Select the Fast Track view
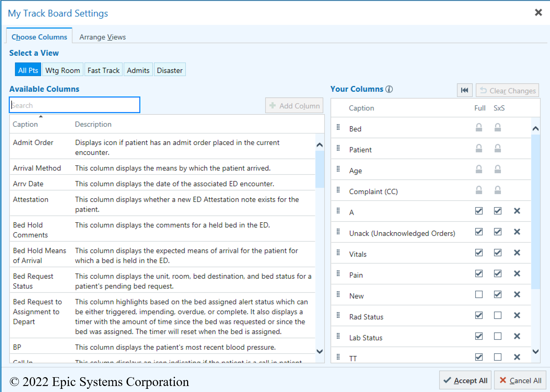The height and width of the screenshot is (392, 550). pyautogui.click(x=103, y=70)
